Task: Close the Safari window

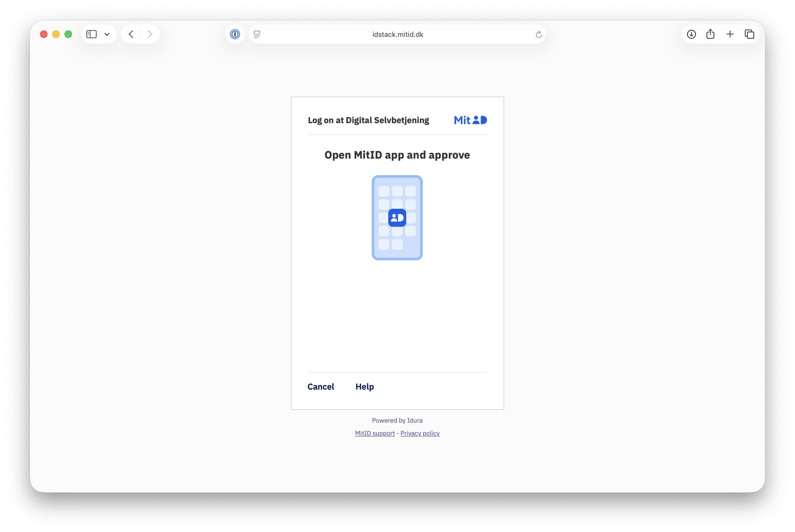Action: coord(44,34)
